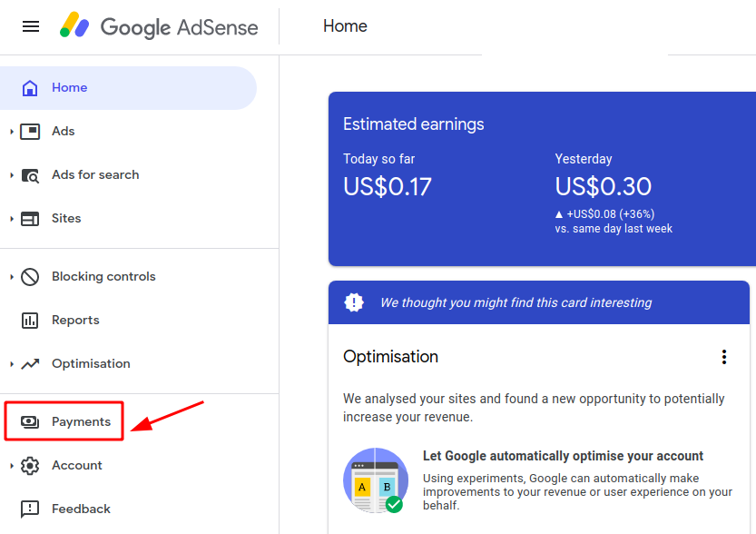Click the Reports bar chart icon

(x=30, y=321)
